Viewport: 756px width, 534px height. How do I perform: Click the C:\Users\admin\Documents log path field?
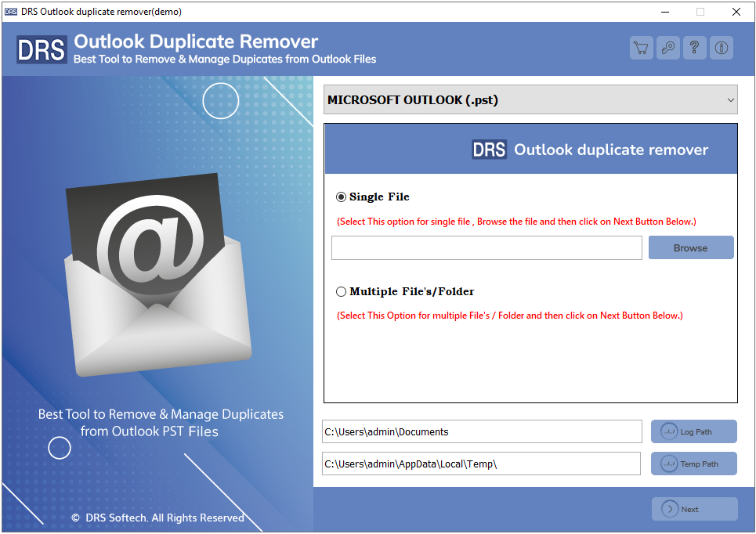pyautogui.click(x=482, y=431)
